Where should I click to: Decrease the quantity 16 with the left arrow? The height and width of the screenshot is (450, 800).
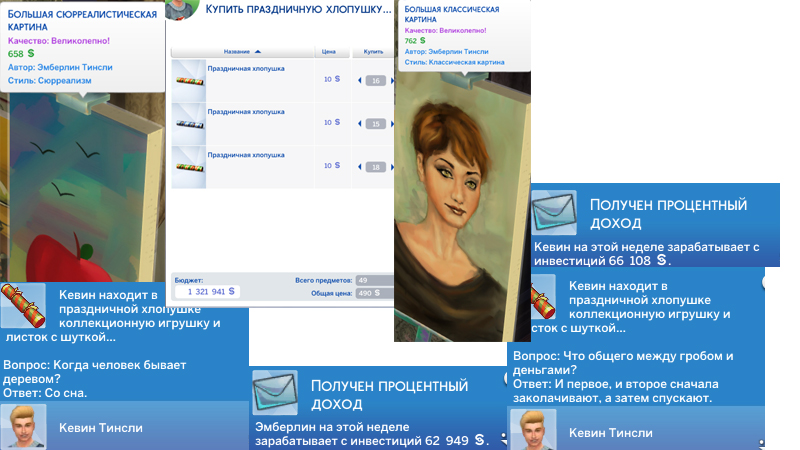[360, 80]
